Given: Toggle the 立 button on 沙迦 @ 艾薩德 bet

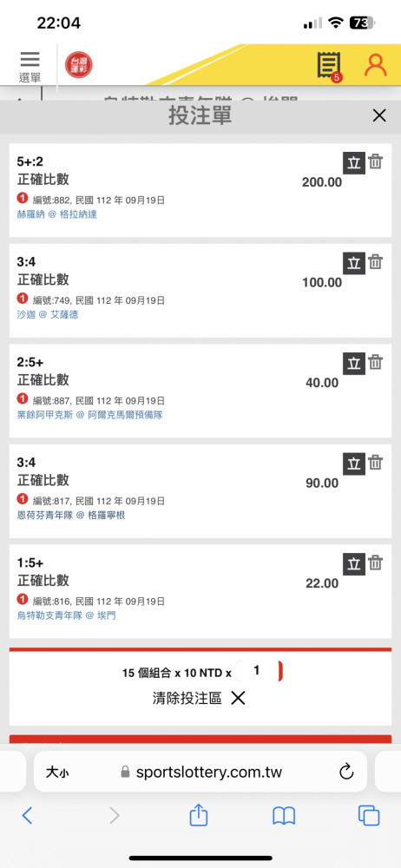Looking at the screenshot, I should point(354,264).
